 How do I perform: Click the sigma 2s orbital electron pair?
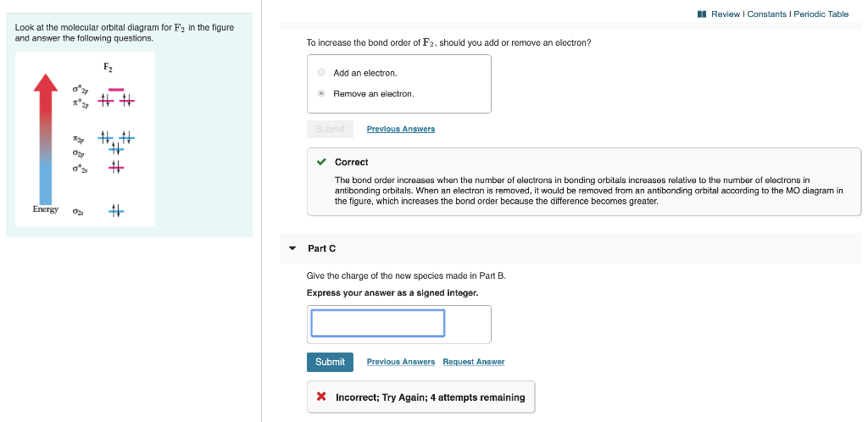click(116, 210)
